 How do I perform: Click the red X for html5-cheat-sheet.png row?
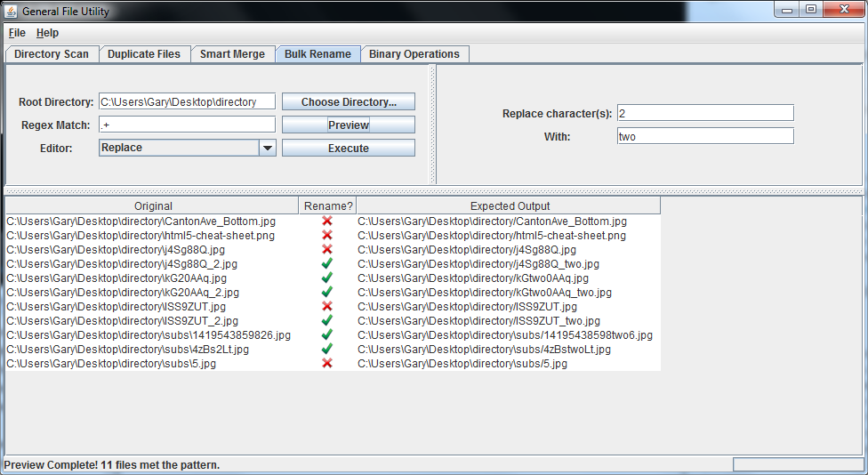327,236
